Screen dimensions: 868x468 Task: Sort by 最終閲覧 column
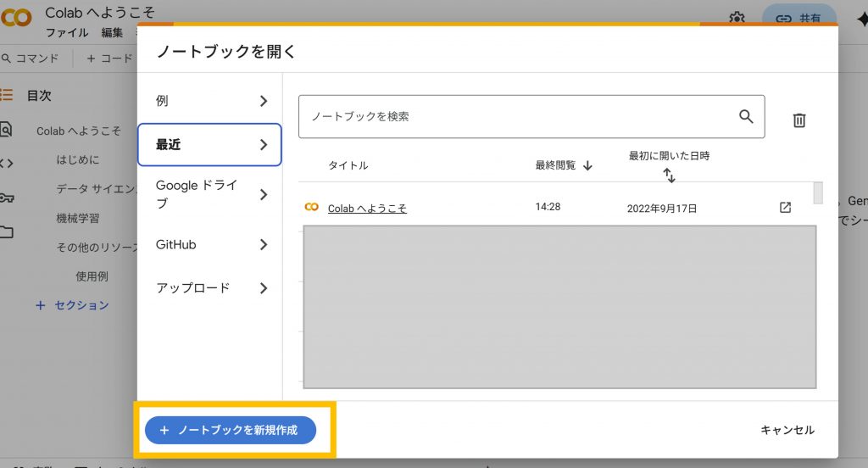555,165
